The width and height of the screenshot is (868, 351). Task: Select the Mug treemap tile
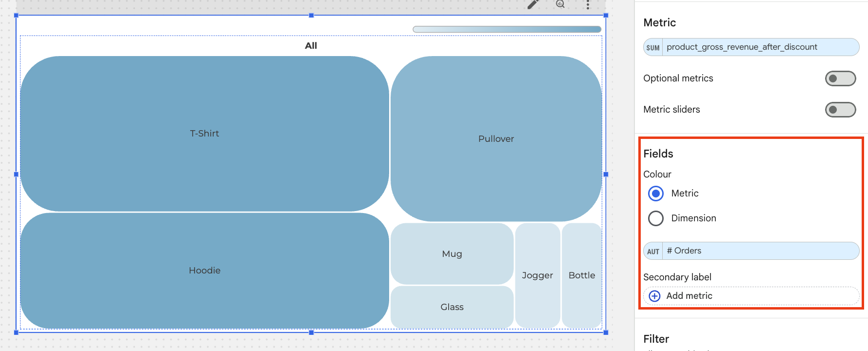(x=452, y=254)
